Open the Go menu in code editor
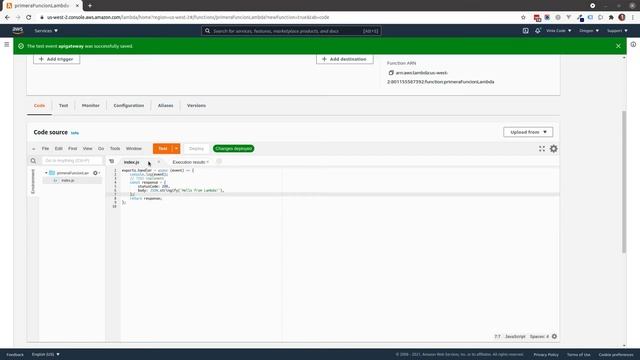This screenshot has height=360, width=640. tap(101, 149)
